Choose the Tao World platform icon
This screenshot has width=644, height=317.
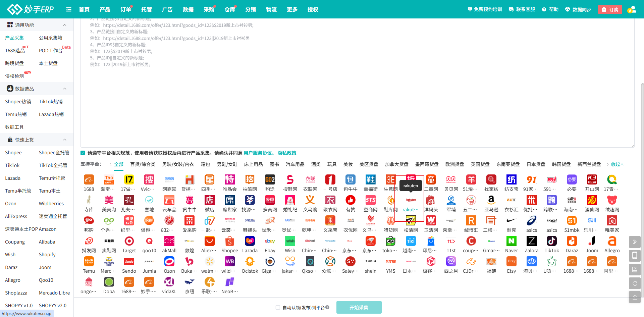[109, 180]
